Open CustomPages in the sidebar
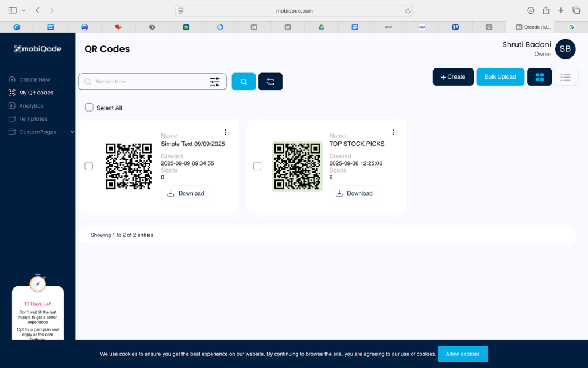 click(x=37, y=132)
